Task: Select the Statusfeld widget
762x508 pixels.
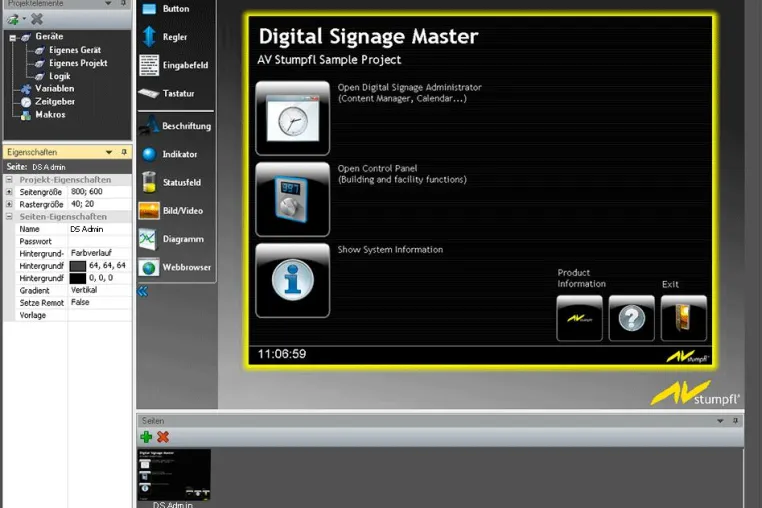Action: [x=149, y=182]
